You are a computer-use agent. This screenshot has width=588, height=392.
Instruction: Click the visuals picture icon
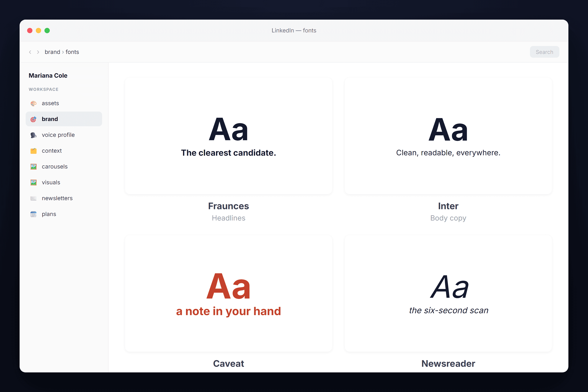[x=34, y=182]
